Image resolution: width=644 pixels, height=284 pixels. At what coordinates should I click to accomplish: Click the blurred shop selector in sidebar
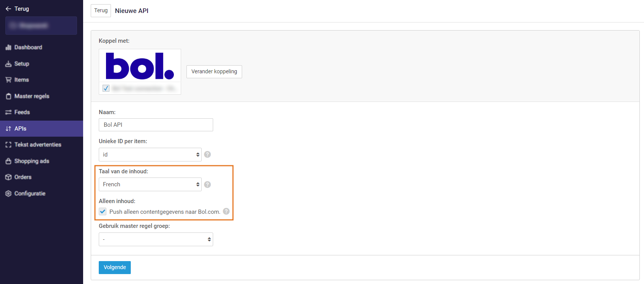coord(41,26)
